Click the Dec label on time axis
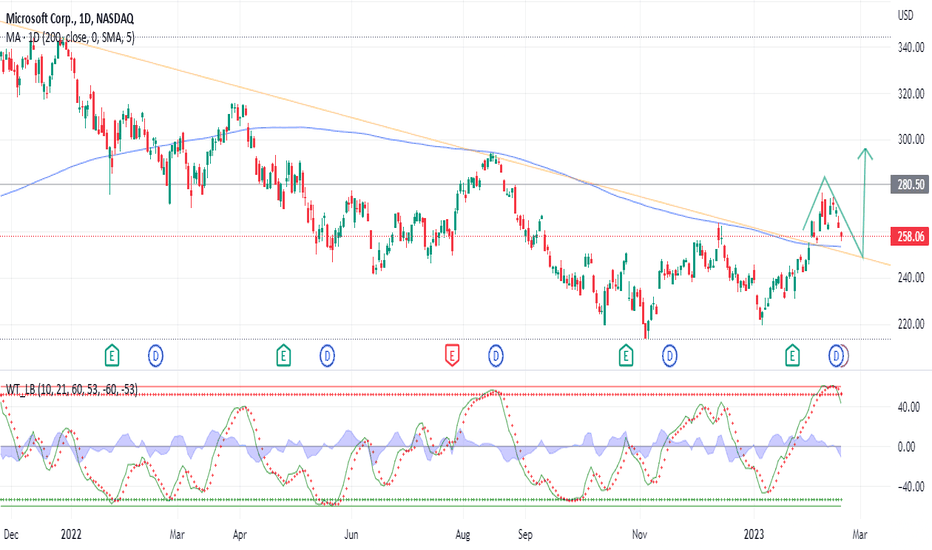The width and height of the screenshot is (932, 550). click(11, 534)
